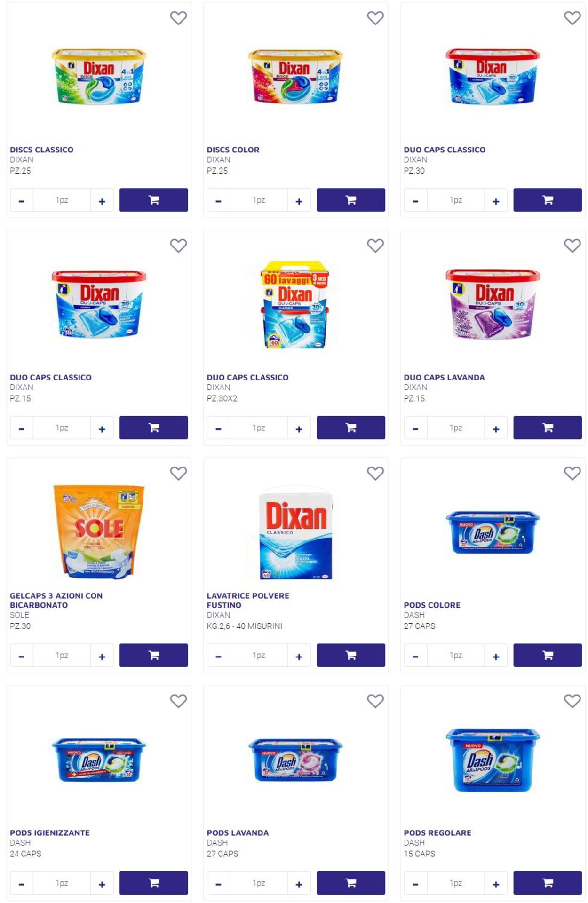This screenshot has width=588, height=903.
Task: Add Pods Regolare Dash to wishlist heart
Action: [572, 701]
